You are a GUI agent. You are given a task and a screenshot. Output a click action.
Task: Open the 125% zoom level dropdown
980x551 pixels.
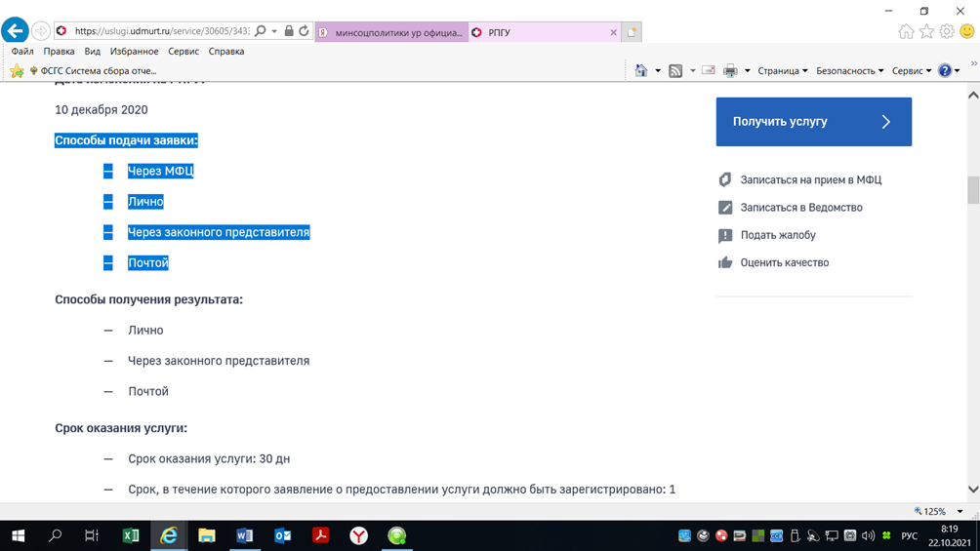pos(960,511)
